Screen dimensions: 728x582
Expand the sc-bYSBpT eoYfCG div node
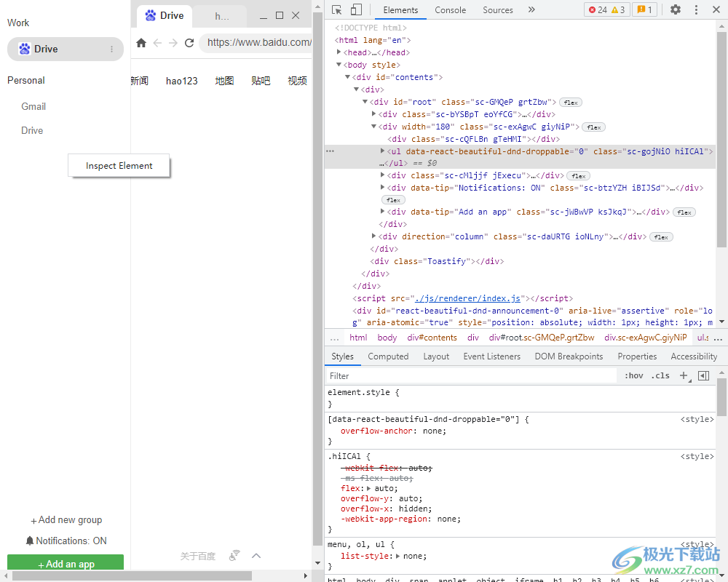[x=373, y=113]
